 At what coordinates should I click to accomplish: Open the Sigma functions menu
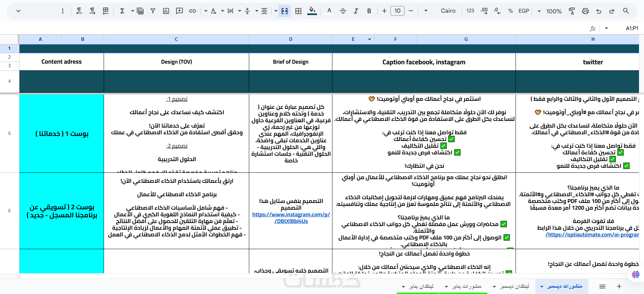[x=122, y=11]
